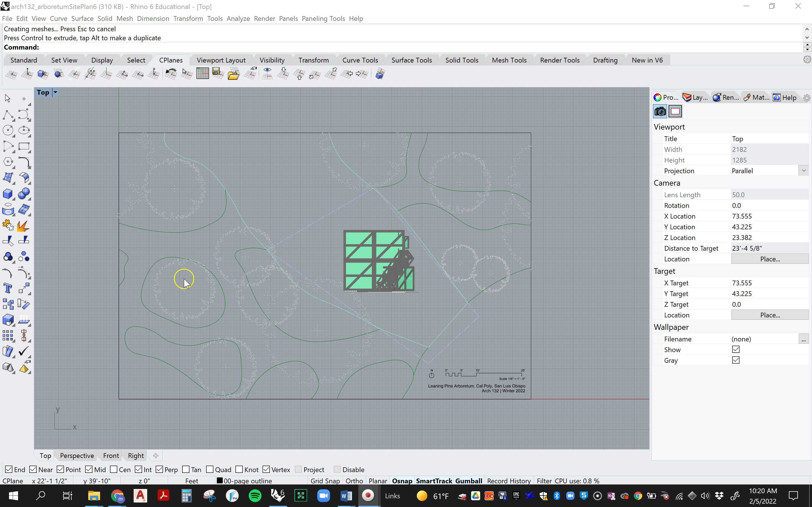Expand wallpaper Filename browse button
This screenshot has width=812, height=507.
[803, 339]
